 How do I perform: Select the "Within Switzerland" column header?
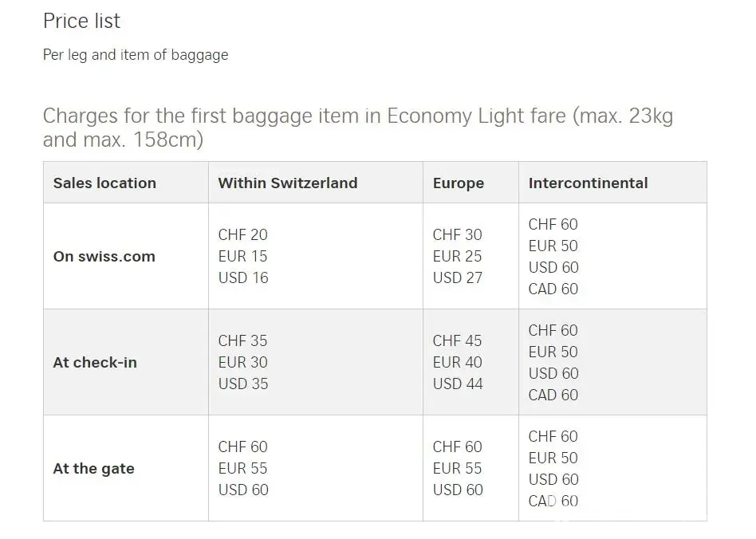click(287, 183)
